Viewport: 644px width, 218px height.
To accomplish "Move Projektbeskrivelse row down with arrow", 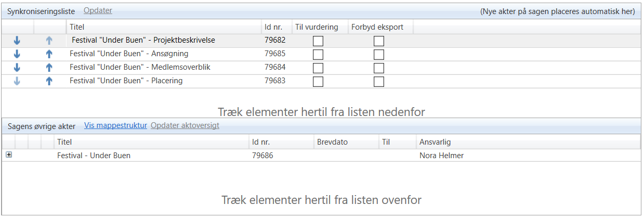I will 17,40.
